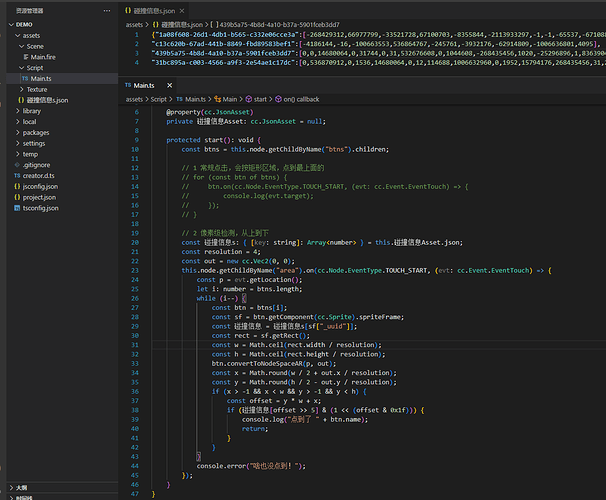Click the Script breadcrumb segment
Image resolution: width=606 pixels, height=500 pixels.
click(158, 100)
